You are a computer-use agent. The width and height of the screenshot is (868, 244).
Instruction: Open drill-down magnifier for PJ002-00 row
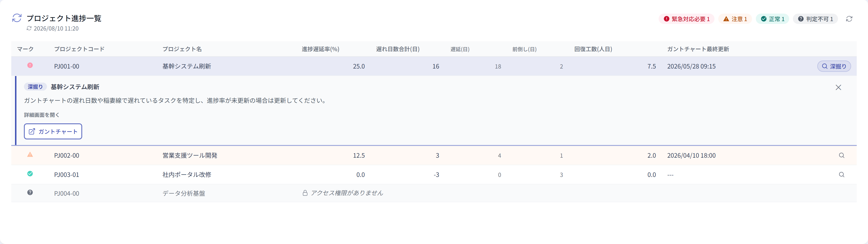click(841, 155)
